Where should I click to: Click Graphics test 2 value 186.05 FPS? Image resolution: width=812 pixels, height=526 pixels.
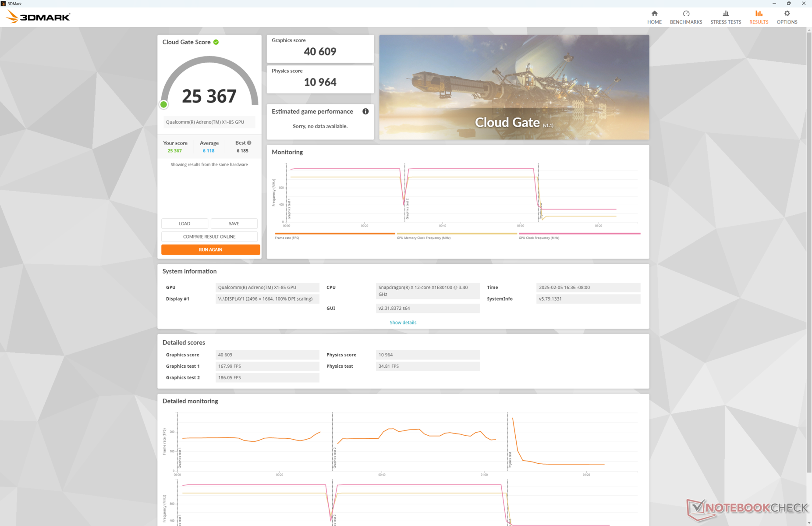[267, 378]
